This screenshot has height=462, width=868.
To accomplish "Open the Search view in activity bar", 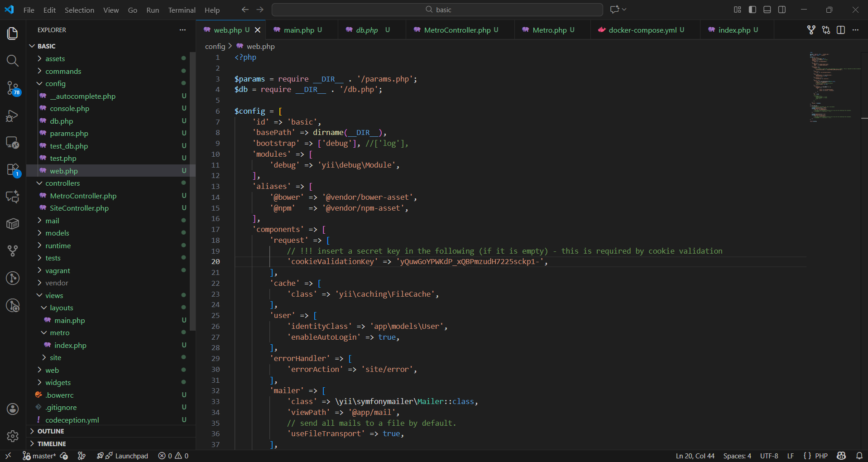I will tap(12, 61).
